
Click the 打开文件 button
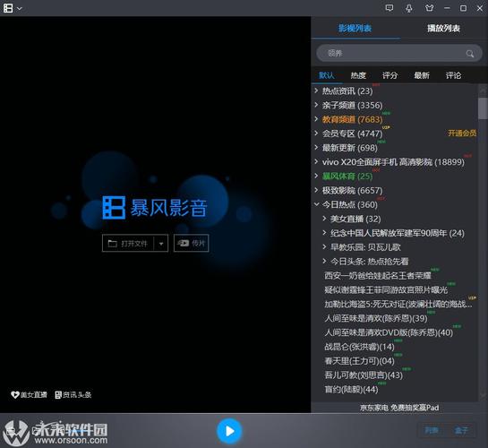128,243
